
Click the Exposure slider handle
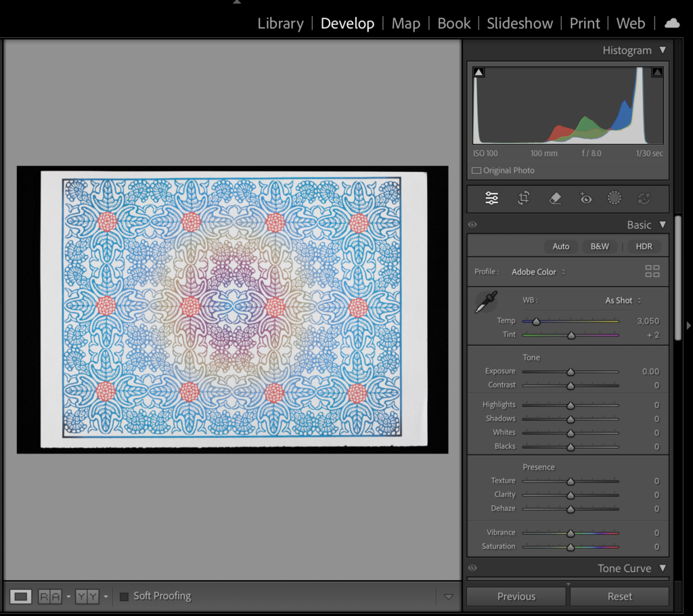[x=571, y=372]
